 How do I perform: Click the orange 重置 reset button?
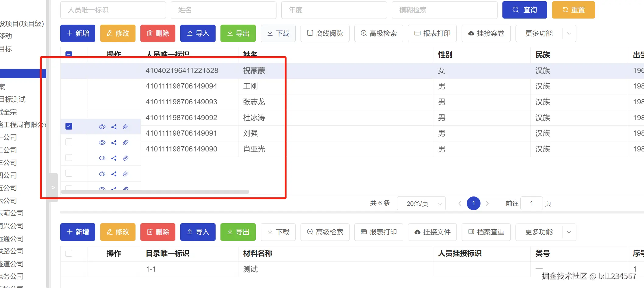click(573, 10)
